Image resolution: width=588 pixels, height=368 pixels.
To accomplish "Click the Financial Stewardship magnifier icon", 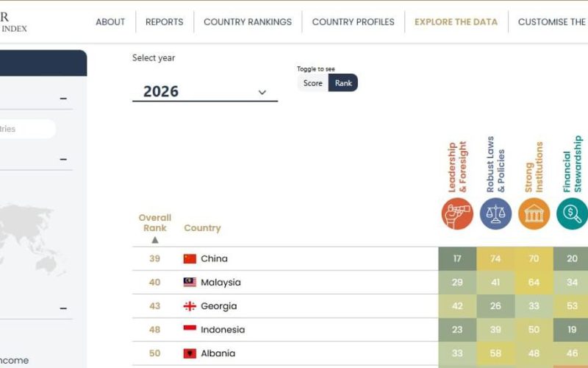I will pos(572,213).
